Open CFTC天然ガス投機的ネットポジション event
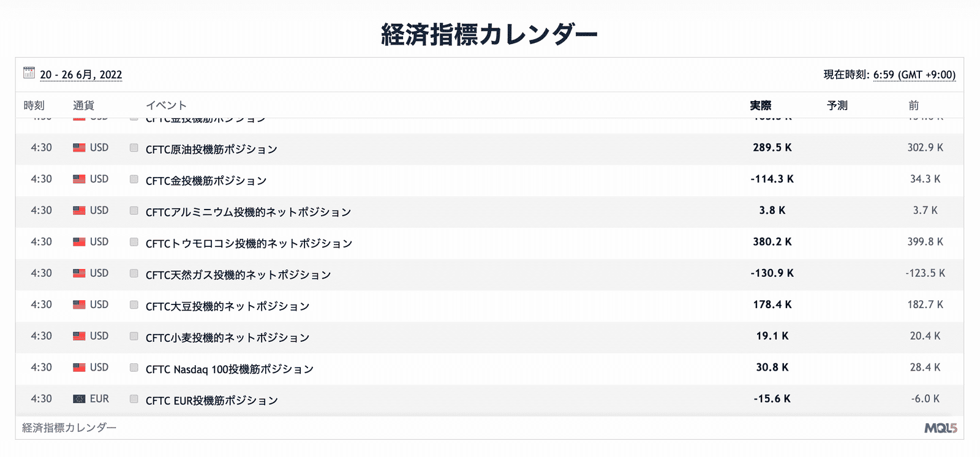980x457 pixels. 238,274
